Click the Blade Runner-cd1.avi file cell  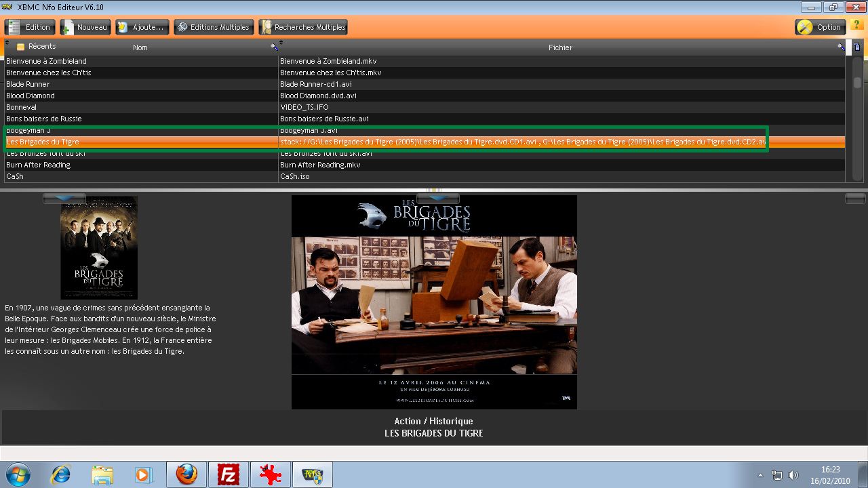[x=561, y=84]
